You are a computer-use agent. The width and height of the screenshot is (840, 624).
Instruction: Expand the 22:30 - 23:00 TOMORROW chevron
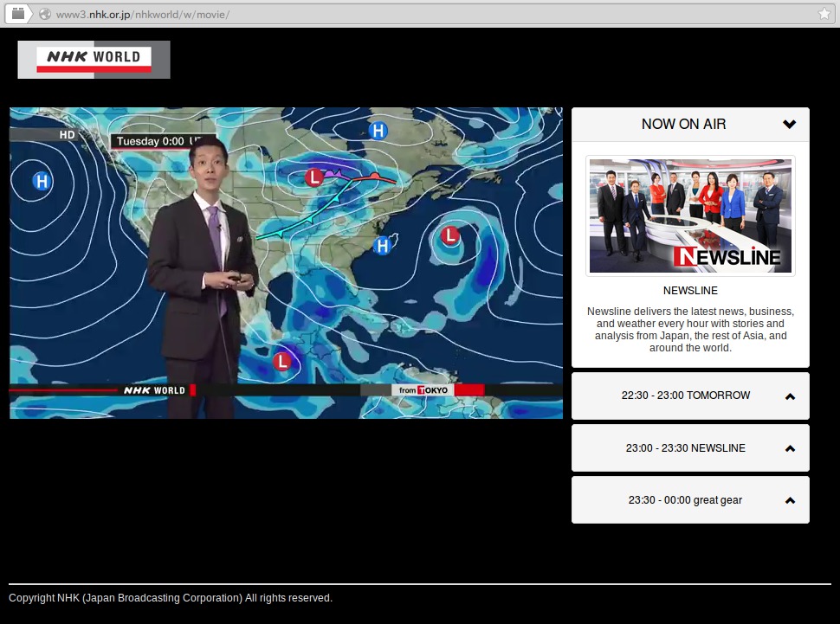click(x=790, y=396)
